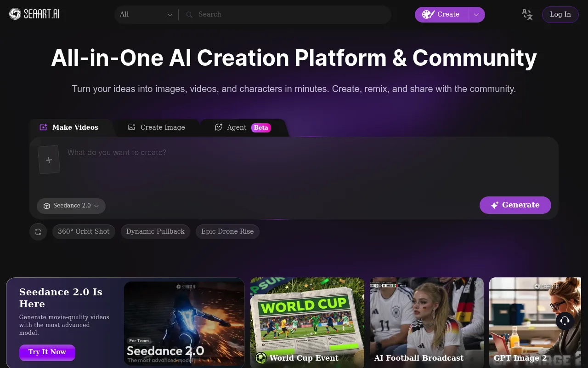
Task: Expand the All search category dropdown
Action: 146,15
